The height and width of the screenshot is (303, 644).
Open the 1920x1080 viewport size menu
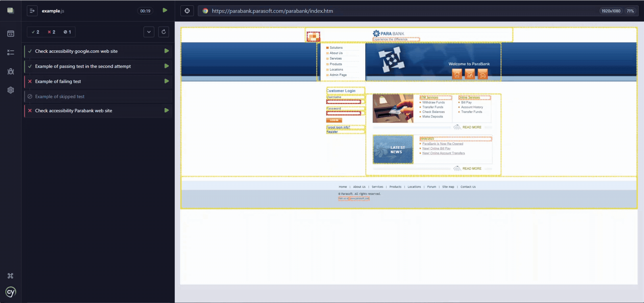coord(611,11)
